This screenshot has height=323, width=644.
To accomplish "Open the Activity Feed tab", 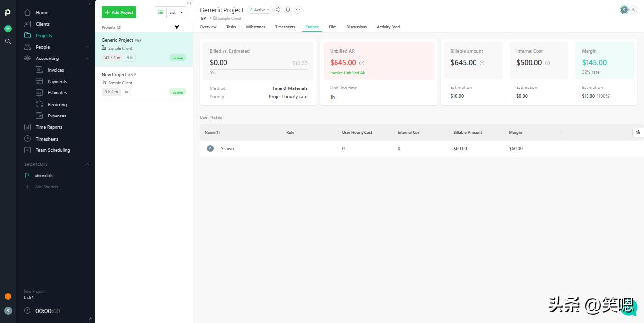I will (x=388, y=27).
